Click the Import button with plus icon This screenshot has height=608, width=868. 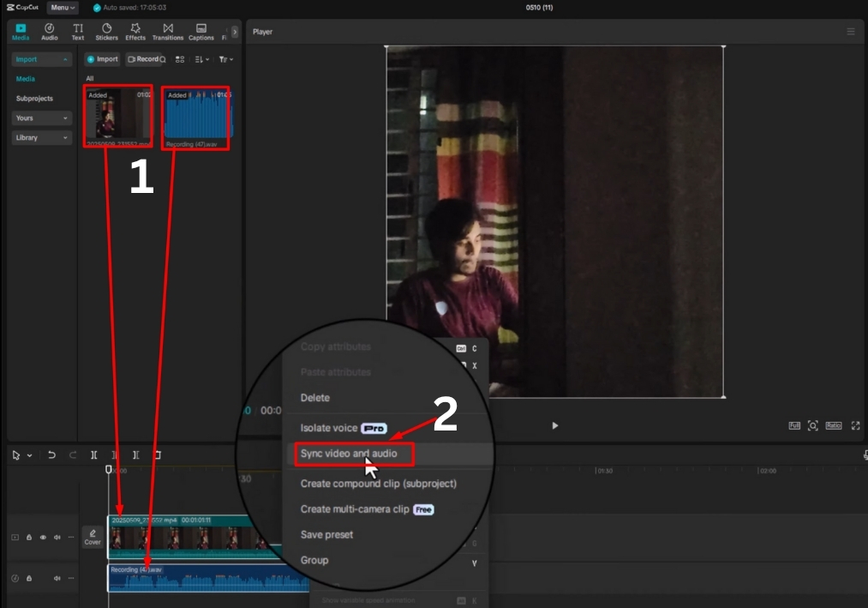(103, 59)
